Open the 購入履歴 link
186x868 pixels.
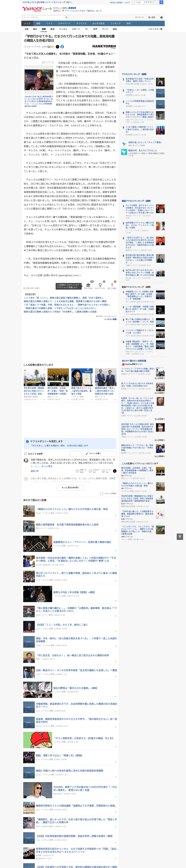152,17
